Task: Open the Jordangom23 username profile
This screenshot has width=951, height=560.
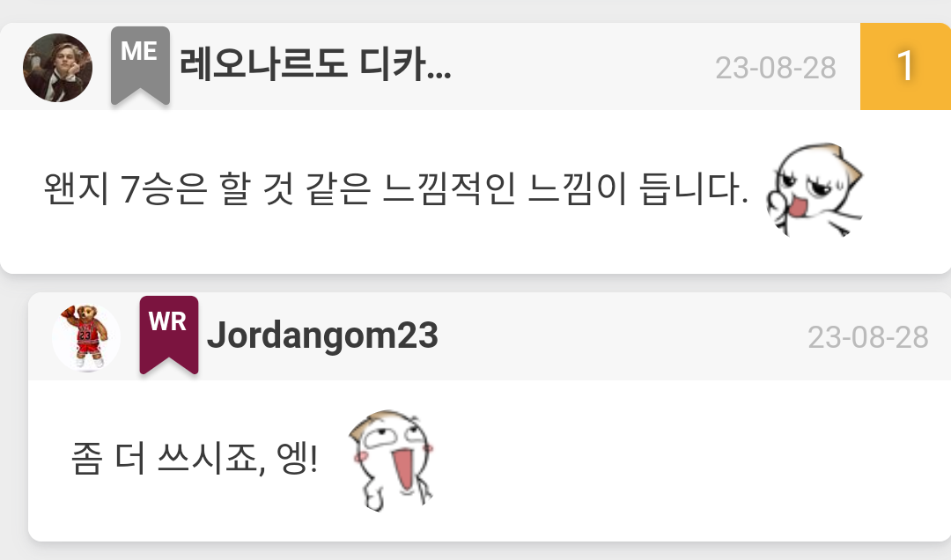Action: (x=322, y=335)
